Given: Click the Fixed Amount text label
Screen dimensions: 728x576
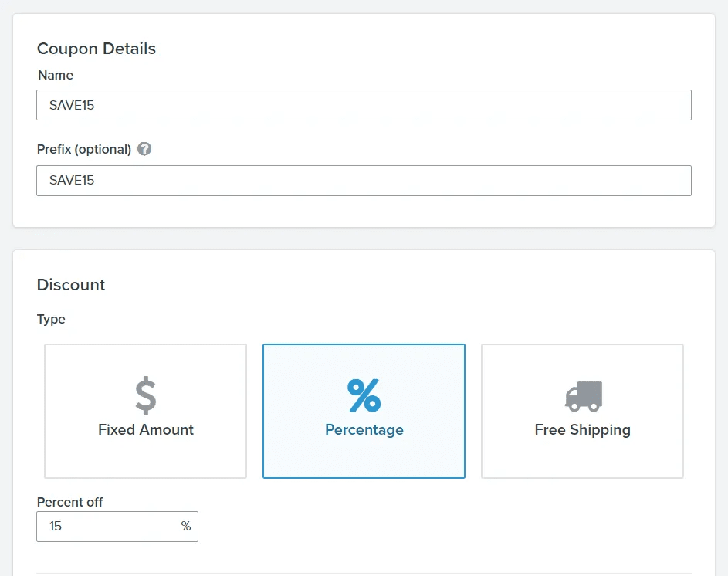Looking at the screenshot, I should click(x=146, y=429).
